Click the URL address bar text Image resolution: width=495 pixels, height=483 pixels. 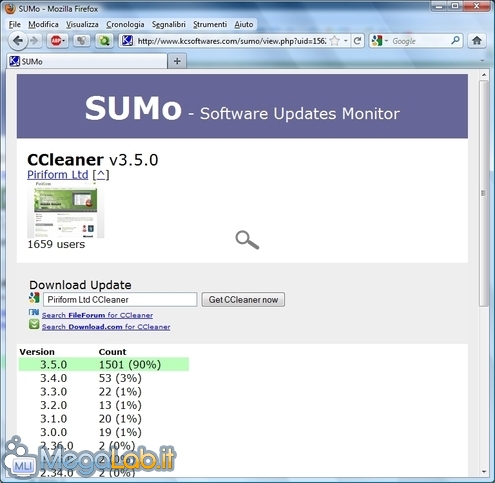232,41
